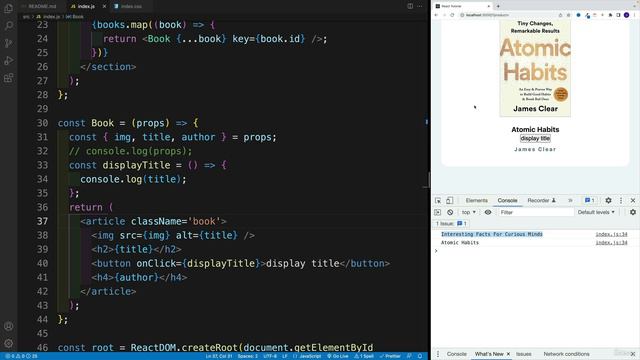
Task: Open the Run and Debug view
Action: pyautogui.click(x=8, y=61)
